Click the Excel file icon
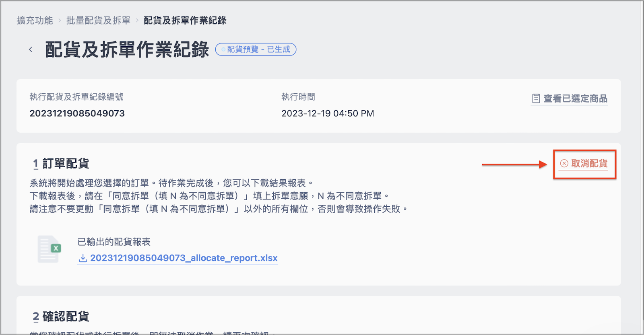Viewport: 644px width, 335px height. pos(50,249)
